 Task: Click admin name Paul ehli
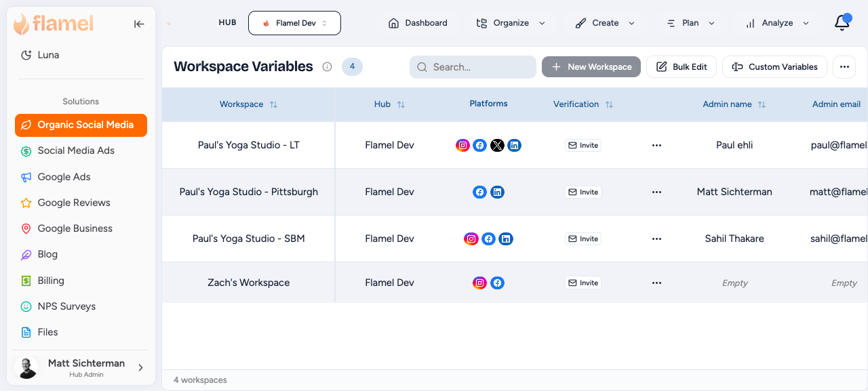(734, 145)
